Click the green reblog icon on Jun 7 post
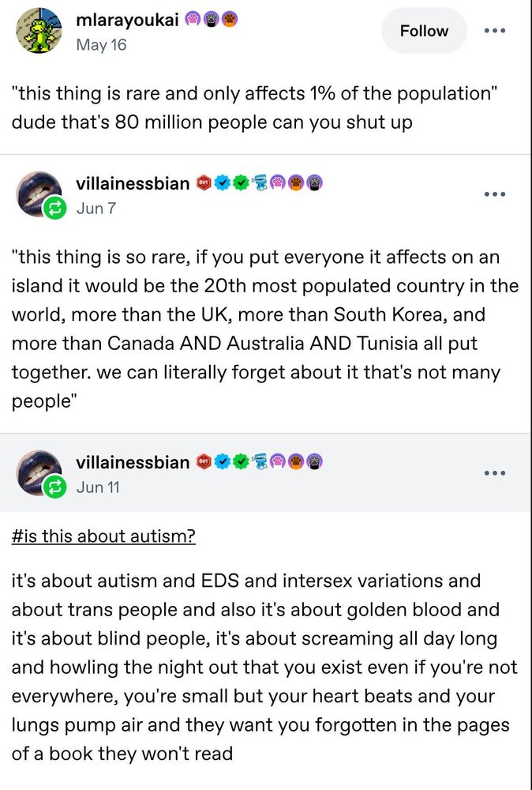The image size is (532, 790). (x=56, y=210)
